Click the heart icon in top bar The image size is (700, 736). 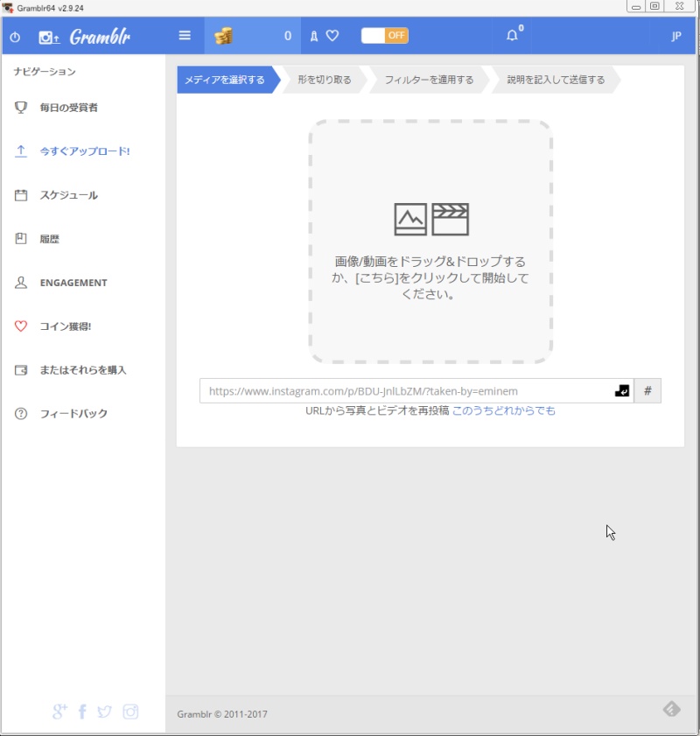332,36
